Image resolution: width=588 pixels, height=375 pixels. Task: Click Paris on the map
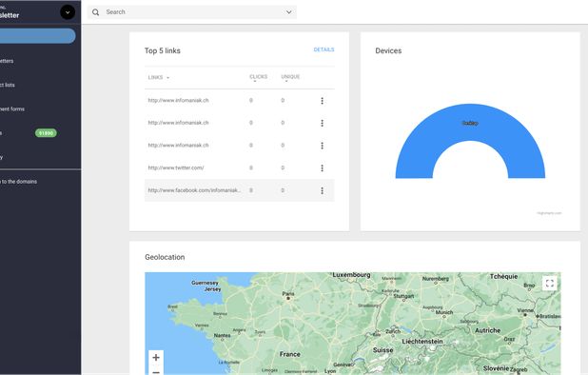tap(288, 295)
